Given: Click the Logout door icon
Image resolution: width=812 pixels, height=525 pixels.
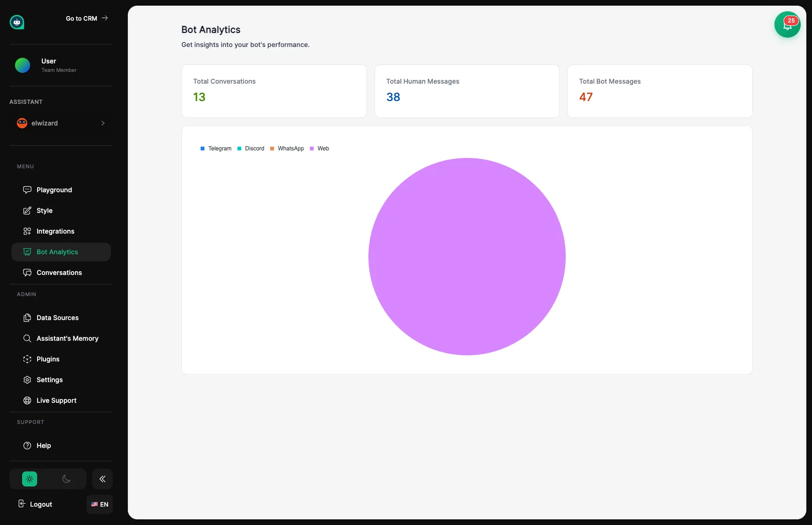Looking at the screenshot, I should [x=22, y=504].
